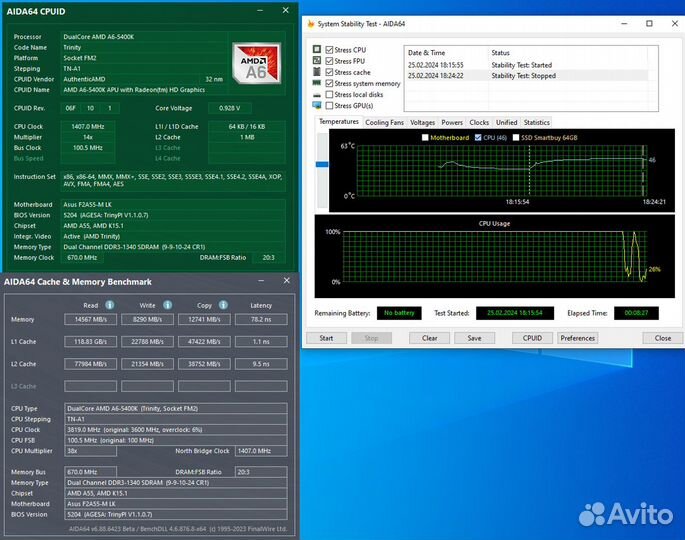Uncheck Stress FPU checkbox

point(329,61)
